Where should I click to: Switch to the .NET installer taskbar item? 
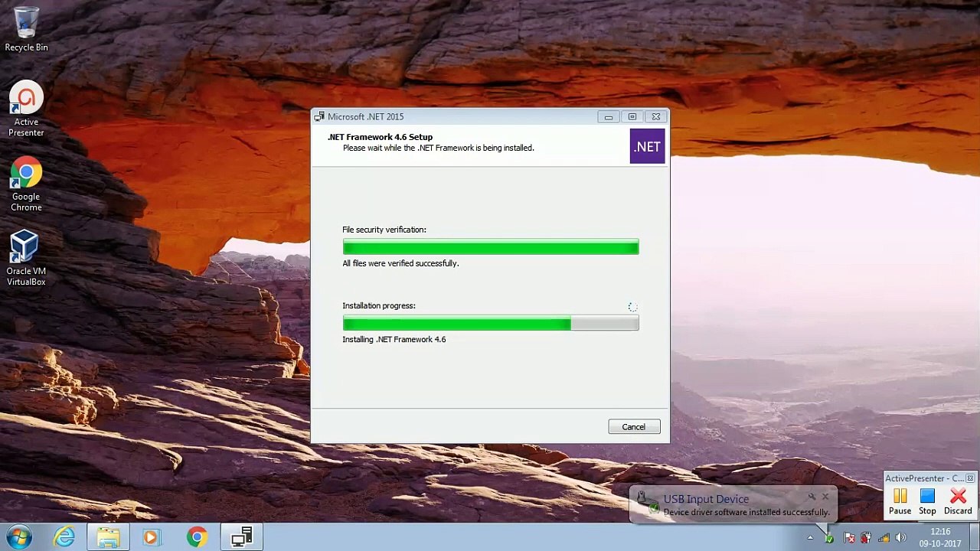click(x=242, y=537)
